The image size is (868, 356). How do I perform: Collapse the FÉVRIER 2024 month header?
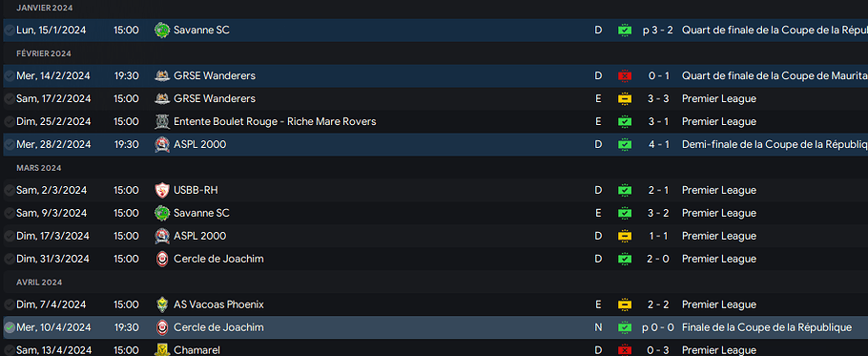pyautogui.click(x=44, y=53)
